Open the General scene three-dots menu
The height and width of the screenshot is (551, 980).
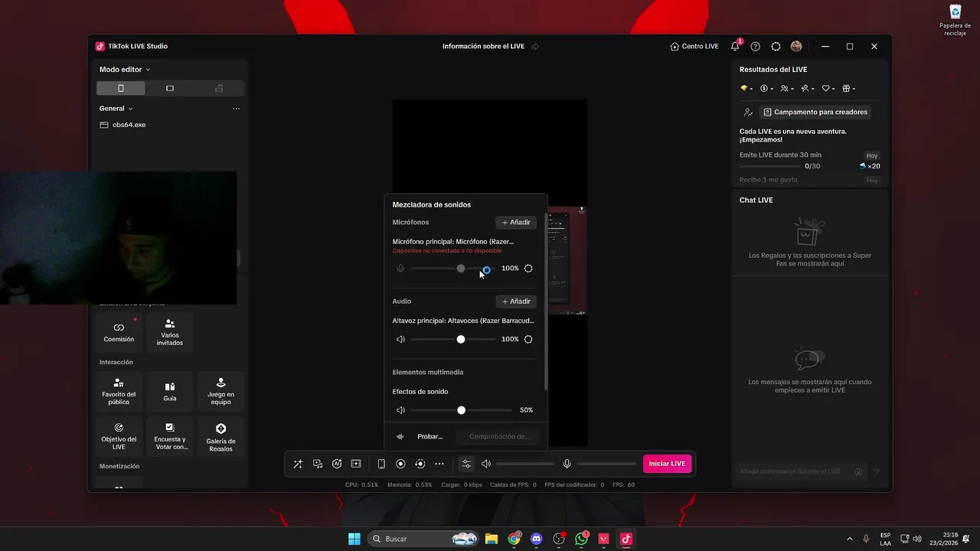tap(236, 109)
